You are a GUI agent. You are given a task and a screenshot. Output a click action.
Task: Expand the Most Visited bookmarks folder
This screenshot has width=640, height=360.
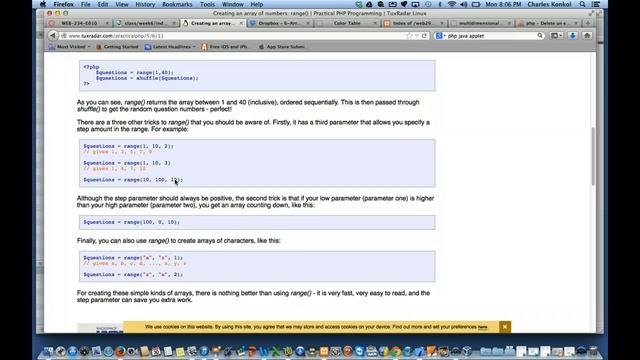[x=69, y=47]
